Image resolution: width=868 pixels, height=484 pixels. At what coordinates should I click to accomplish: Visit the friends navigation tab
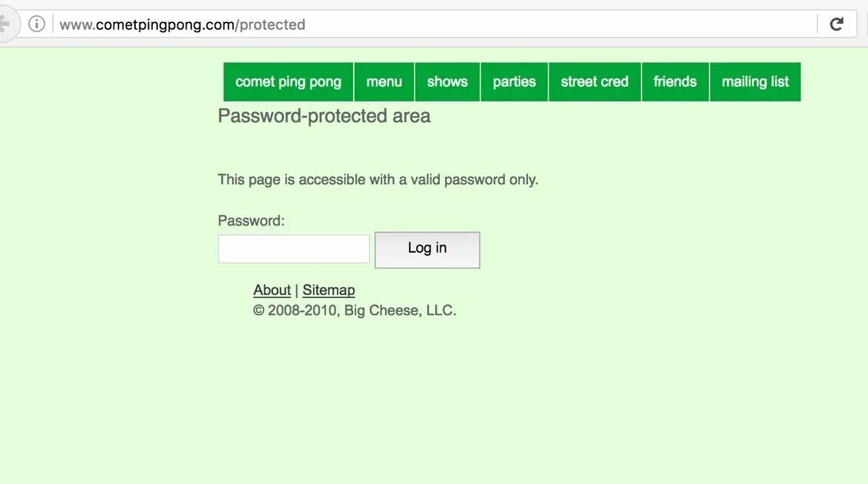675,81
